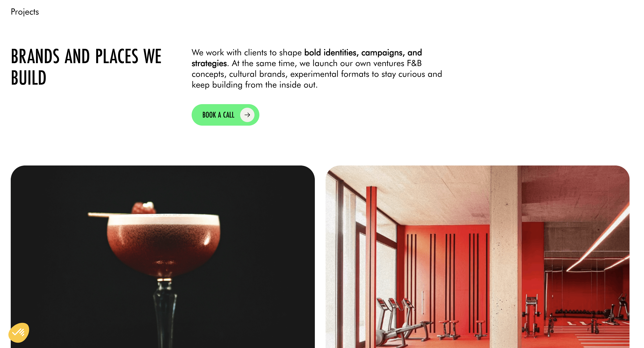Screen dimensions: 644x348
Task: Click the 'F&B' text in the description
Action: [x=414, y=63]
